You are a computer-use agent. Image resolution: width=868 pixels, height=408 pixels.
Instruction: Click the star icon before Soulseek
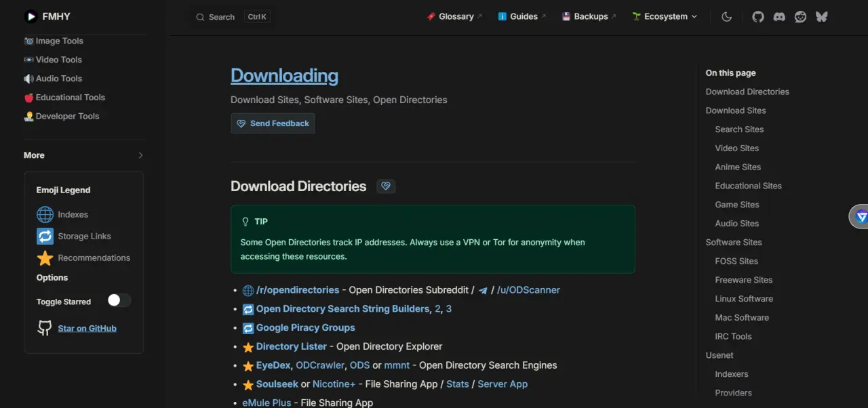click(x=248, y=384)
